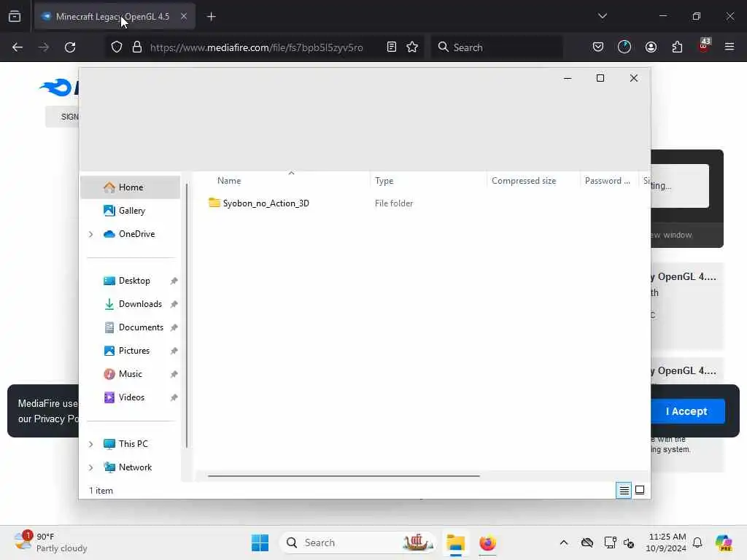747x560 pixels.
Task: Open the Videos folder
Action: (x=130, y=397)
